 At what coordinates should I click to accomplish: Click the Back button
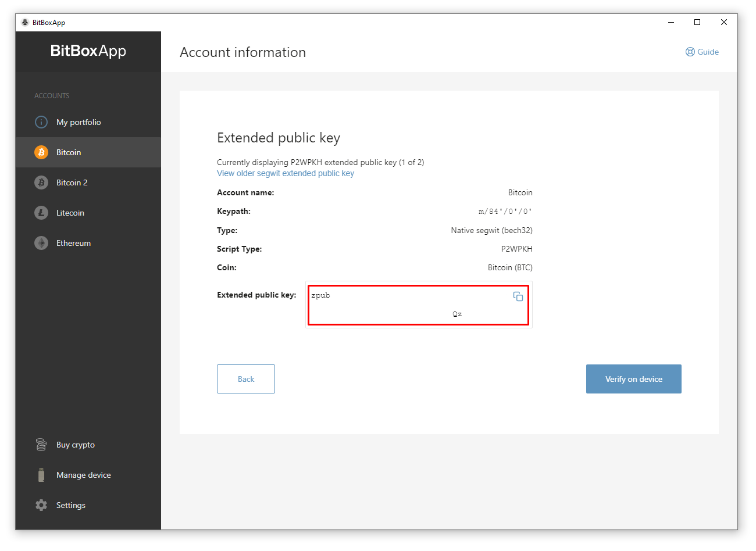click(x=246, y=379)
